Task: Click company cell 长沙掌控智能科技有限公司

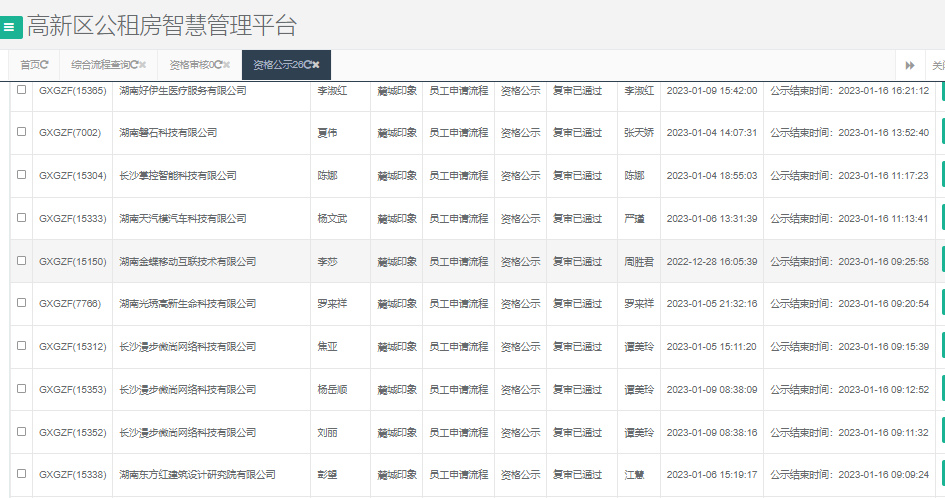Action: tap(178, 175)
